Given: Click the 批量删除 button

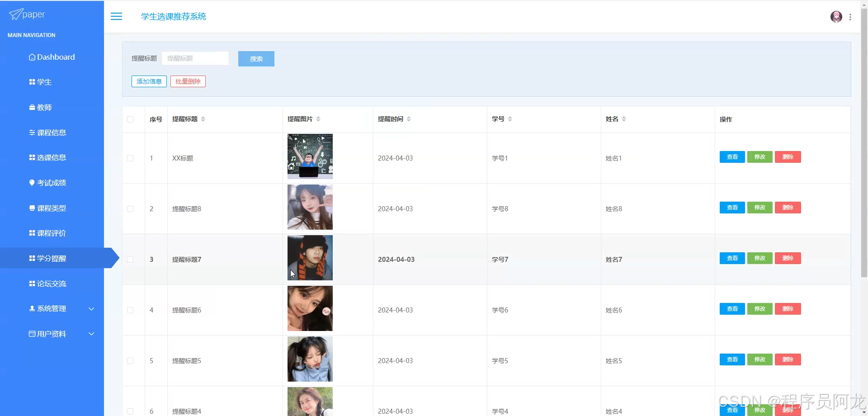Looking at the screenshot, I should point(188,81).
